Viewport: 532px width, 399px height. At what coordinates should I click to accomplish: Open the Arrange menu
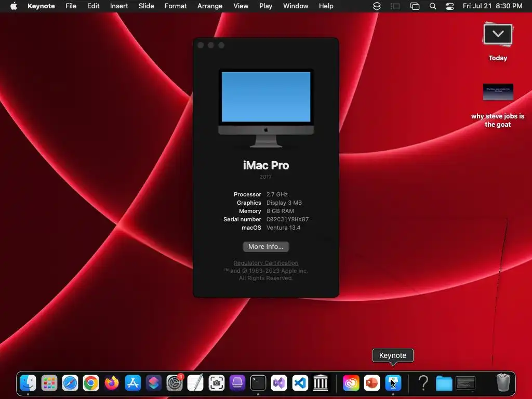pos(210,6)
